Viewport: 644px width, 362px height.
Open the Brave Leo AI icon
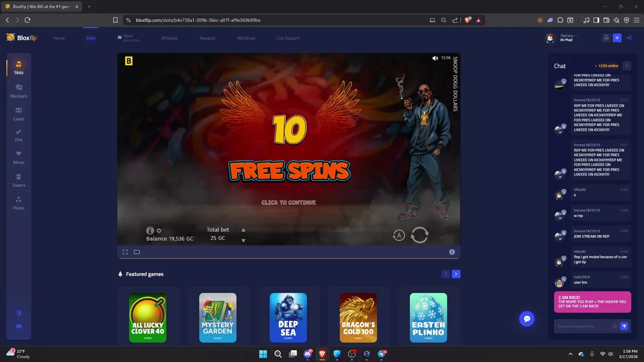[x=616, y=20]
